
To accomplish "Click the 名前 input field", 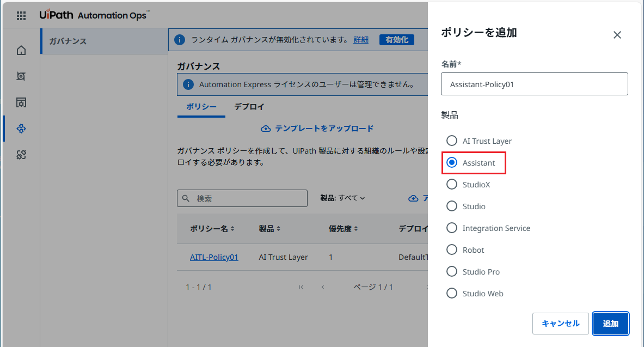I will coord(535,84).
